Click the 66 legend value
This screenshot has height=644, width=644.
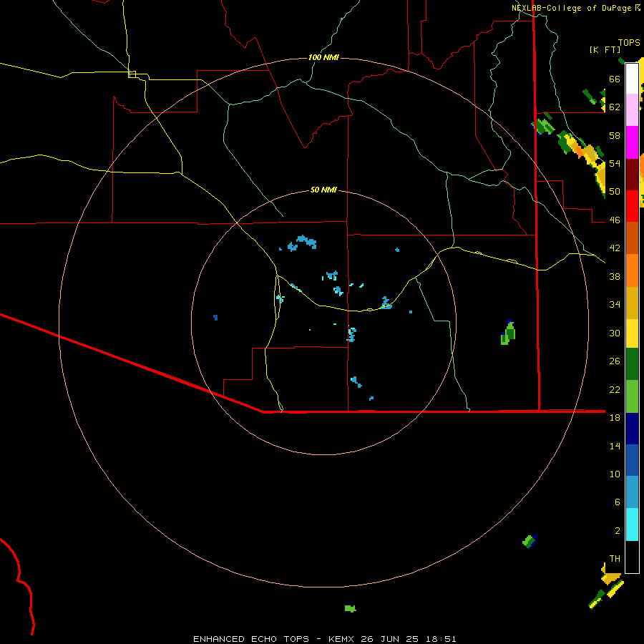(615, 79)
